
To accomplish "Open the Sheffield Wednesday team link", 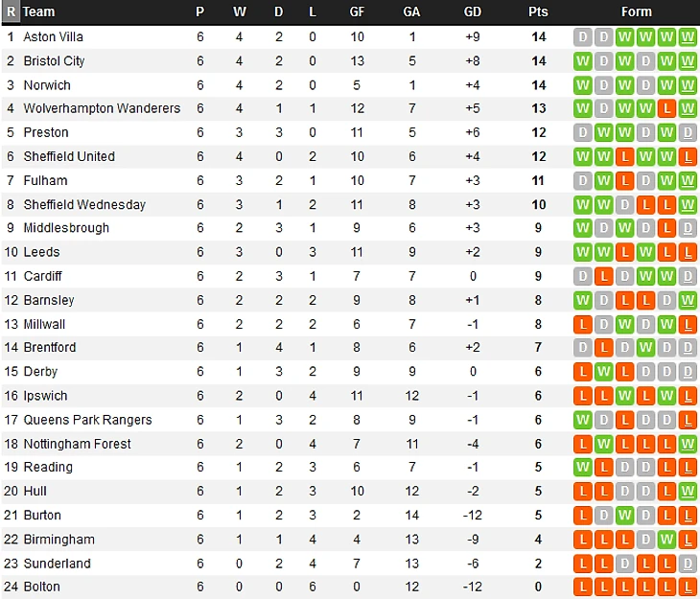I will (x=84, y=204).
